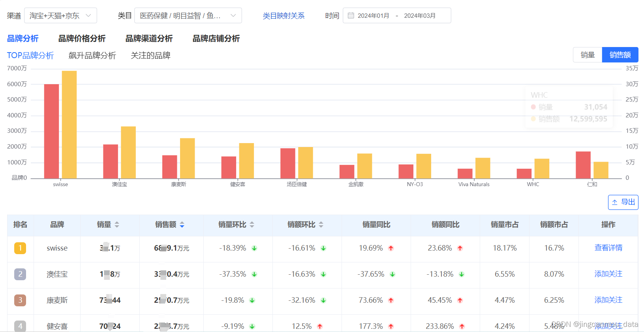Open the 渠道 channel dropdown
The height and width of the screenshot is (332, 644).
(60, 15)
